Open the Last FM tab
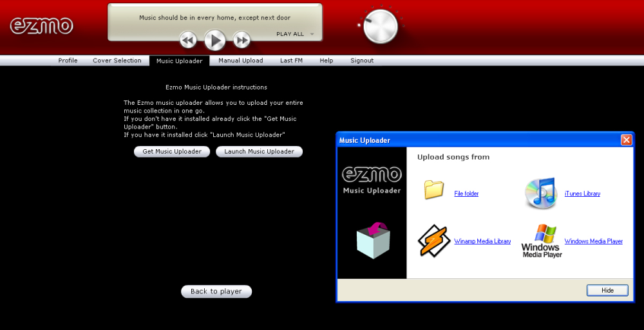This screenshot has height=330, width=644. click(291, 60)
